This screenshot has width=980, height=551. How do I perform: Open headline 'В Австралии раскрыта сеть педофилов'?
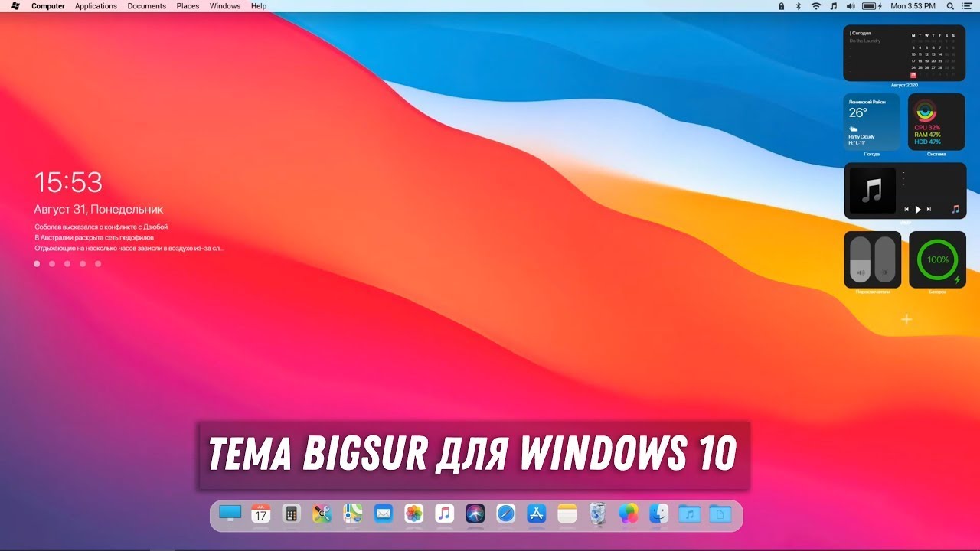tap(96, 237)
